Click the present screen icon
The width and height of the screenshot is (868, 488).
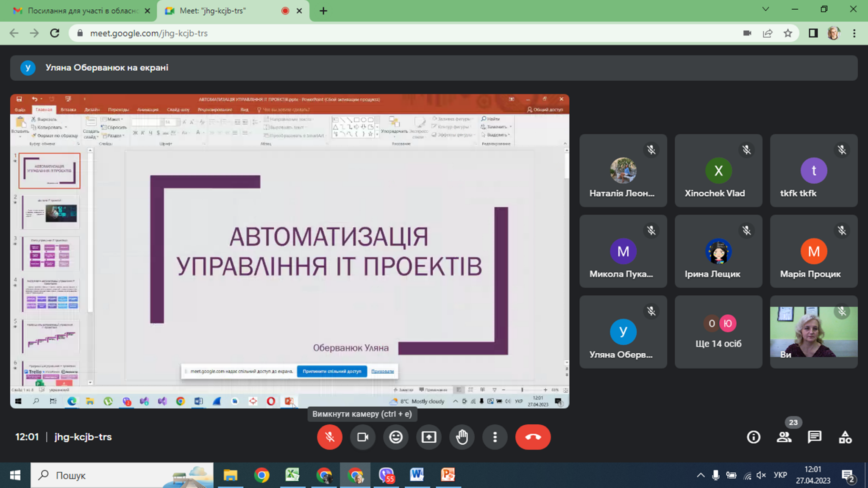(x=429, y=437)
